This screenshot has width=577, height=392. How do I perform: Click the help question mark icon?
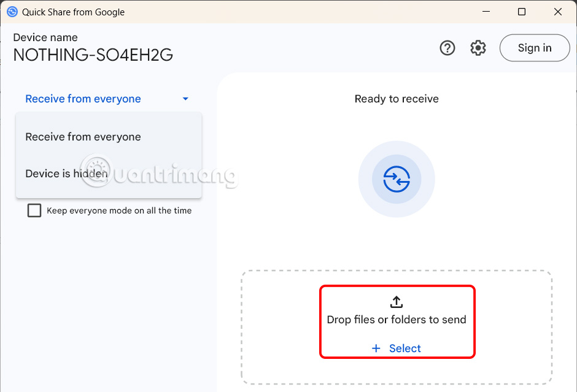coord(447,47)
